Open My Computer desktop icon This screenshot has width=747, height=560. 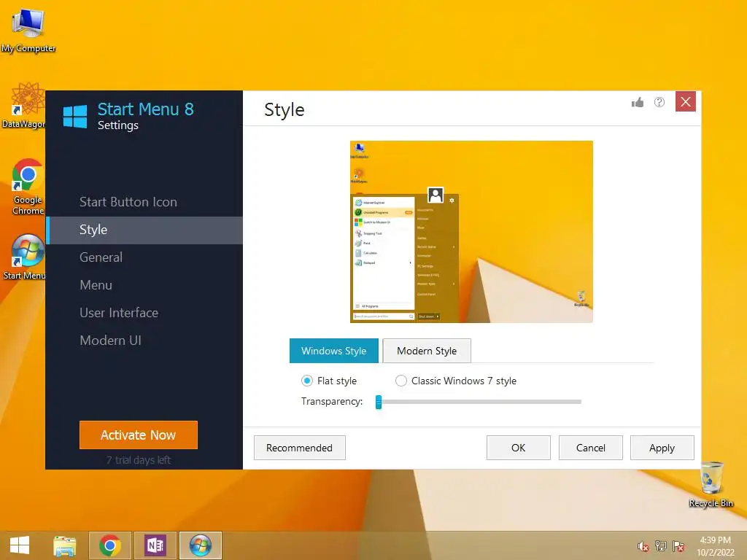28,31
